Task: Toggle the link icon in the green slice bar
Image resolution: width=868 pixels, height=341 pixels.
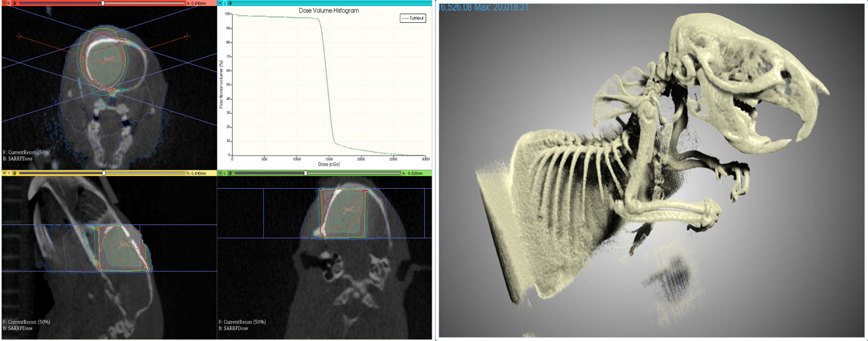Action: click(231, 173)
